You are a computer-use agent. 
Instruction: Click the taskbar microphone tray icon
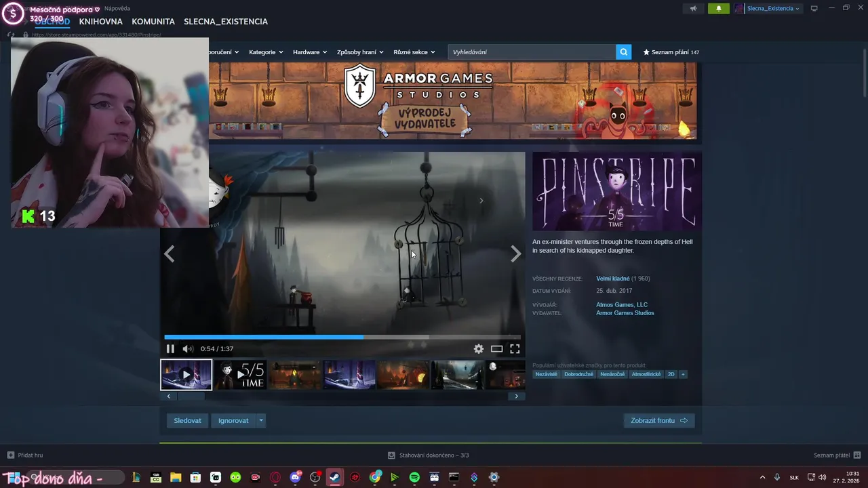point(777,477)
